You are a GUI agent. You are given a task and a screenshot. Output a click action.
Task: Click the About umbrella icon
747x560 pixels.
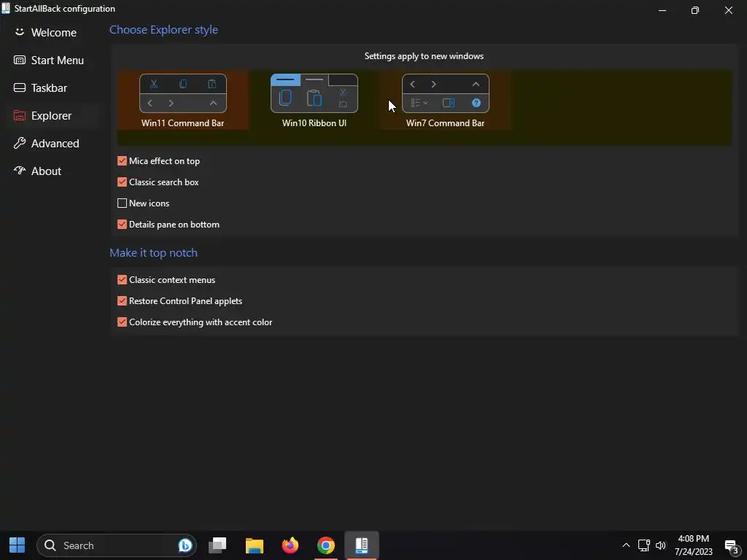pyautogui.click(x=20, y=170)
